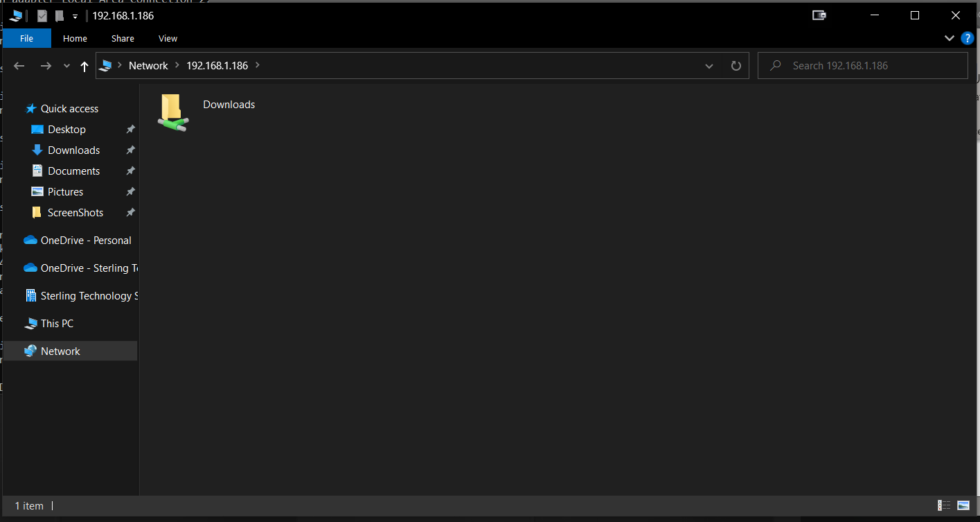Click inside the search box
Image resolution: width=980 pixels, height=522 pixels.
click(862, 65)
